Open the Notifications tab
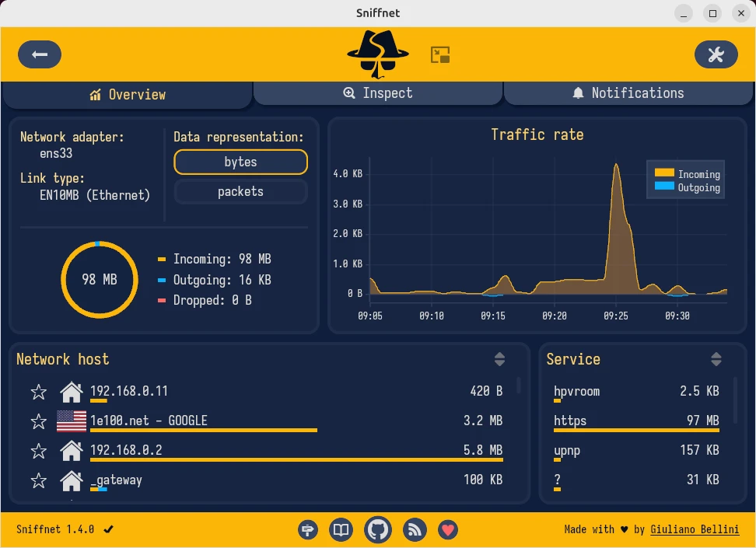Image resolution: width=756 pixels, height=548 pixels. (x=628, y=93)
